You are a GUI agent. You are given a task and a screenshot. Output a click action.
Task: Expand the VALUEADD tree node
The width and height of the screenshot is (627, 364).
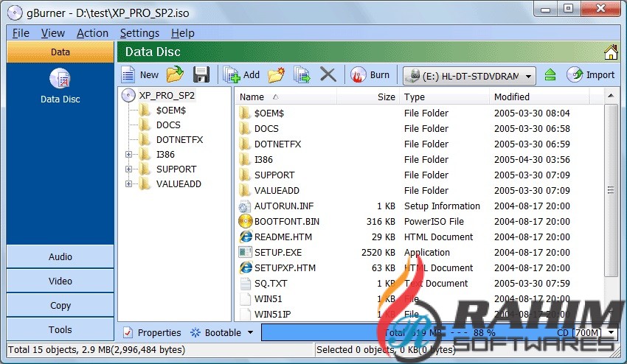pos(128,183)
